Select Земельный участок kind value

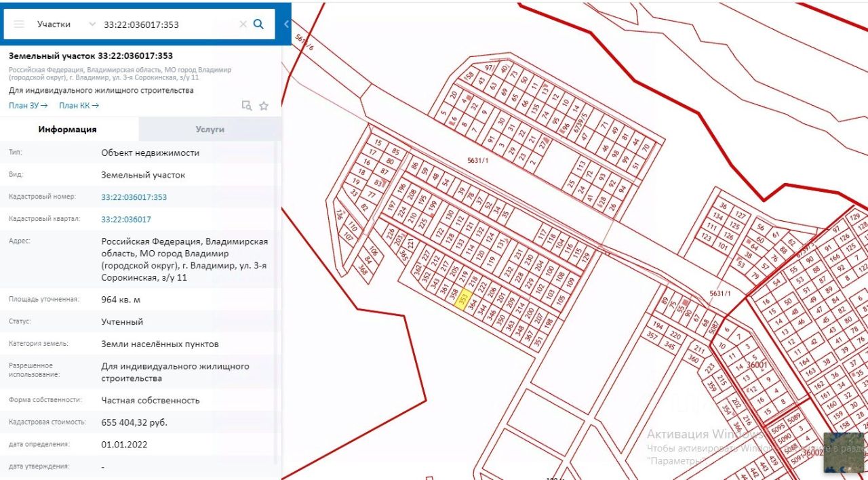pos(143,175)
